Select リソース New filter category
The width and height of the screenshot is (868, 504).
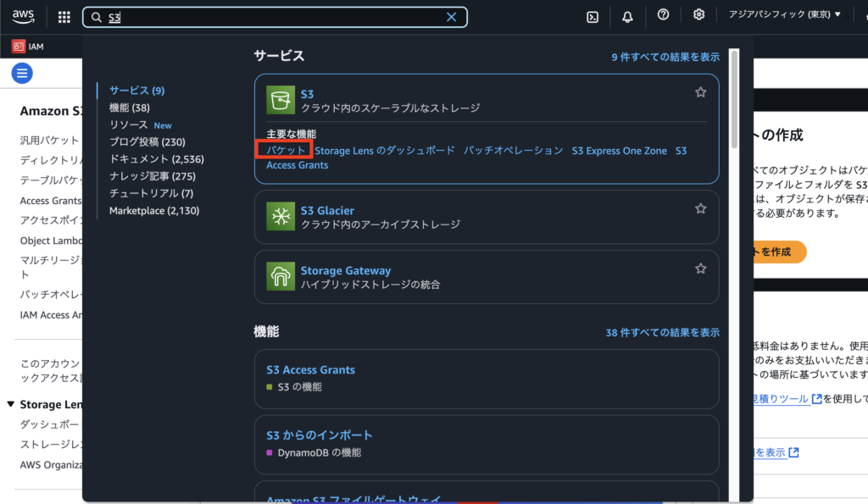coord(141,125)
